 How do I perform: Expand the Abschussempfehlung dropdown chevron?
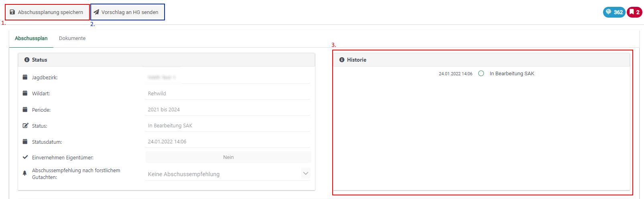tap(305, 173)
